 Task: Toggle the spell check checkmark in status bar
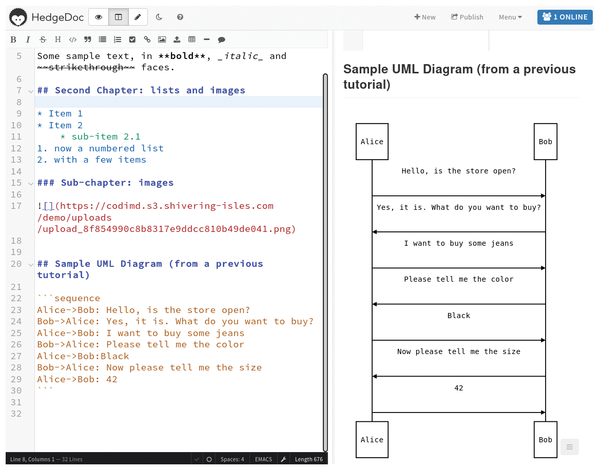[197, 459]
